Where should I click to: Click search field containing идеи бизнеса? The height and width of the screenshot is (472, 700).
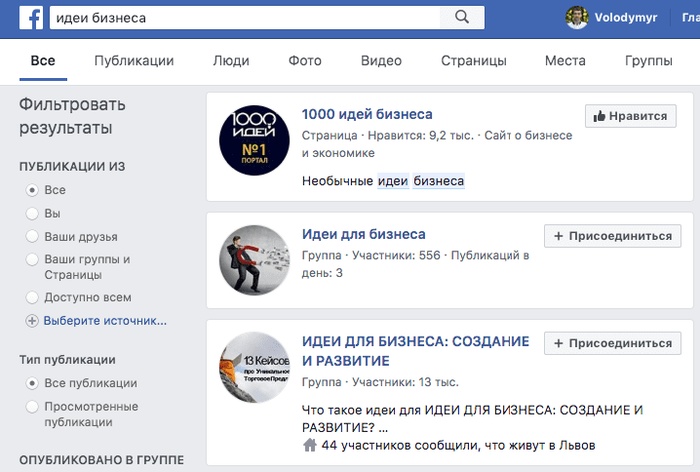coord(245,18)
